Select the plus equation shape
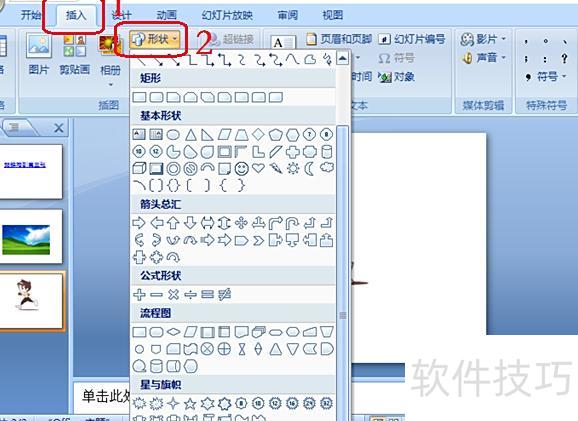This screenshot has width=578, height=421. 139,295
